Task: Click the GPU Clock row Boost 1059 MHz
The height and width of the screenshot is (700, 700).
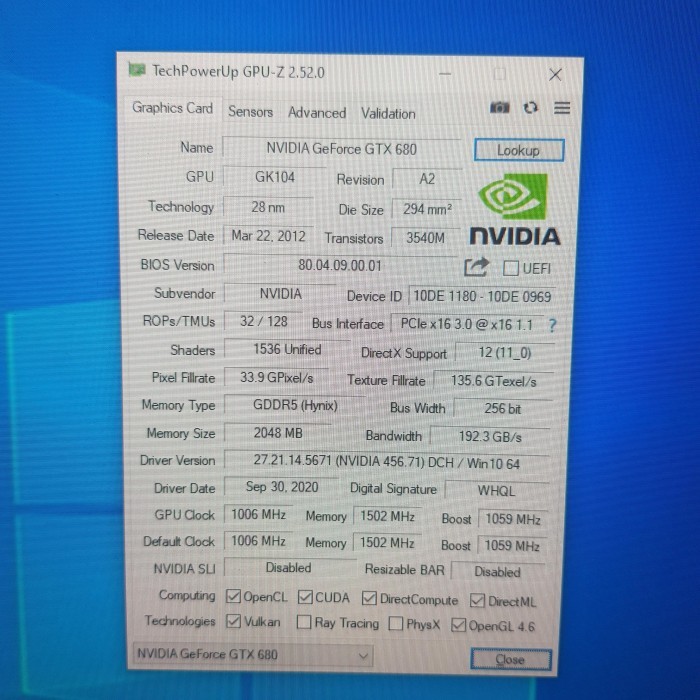Action: click(513, 519)
